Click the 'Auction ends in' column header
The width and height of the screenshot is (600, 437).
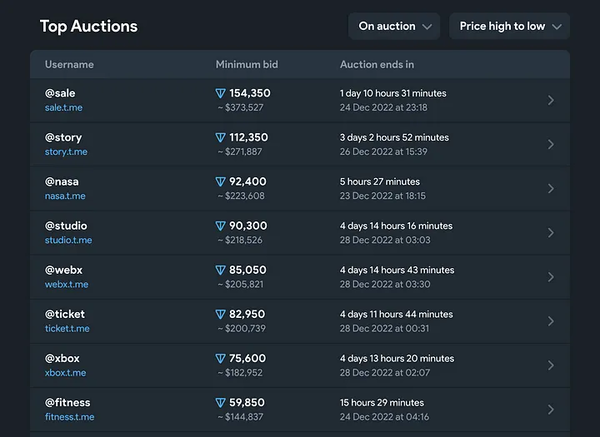click(377, 65)
